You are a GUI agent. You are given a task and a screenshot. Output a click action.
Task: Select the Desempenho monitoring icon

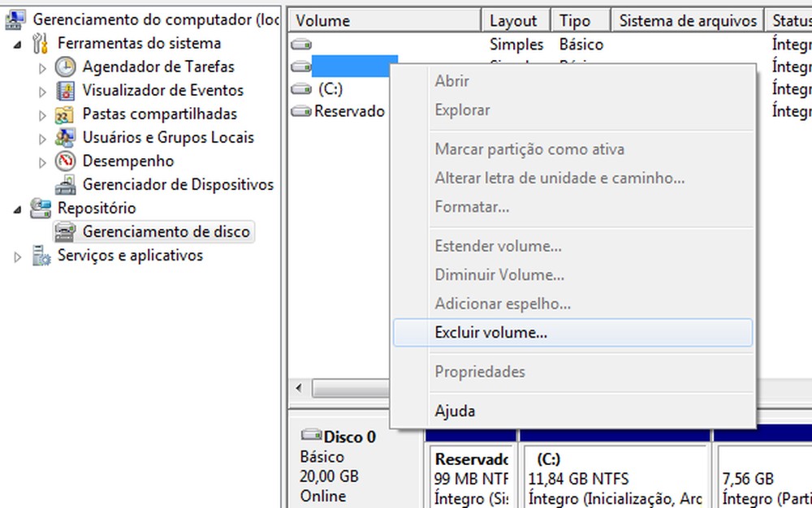click(63, 161)
